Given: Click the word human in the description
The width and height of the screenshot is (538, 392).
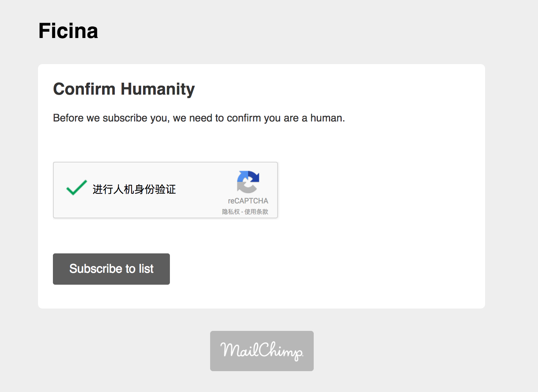Looking at the screenshot, I should (326, 118).
